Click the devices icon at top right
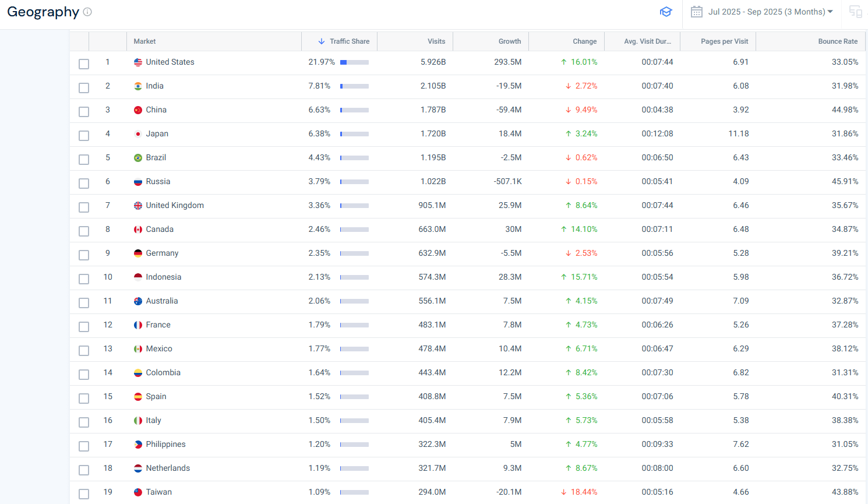 tap(855, 12)
